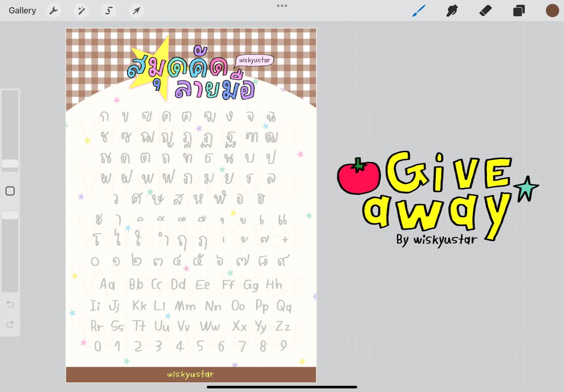This screenshot has width=564, height=392.
Task: Open the brown active color swatch
Action: (x=552, y=10)
